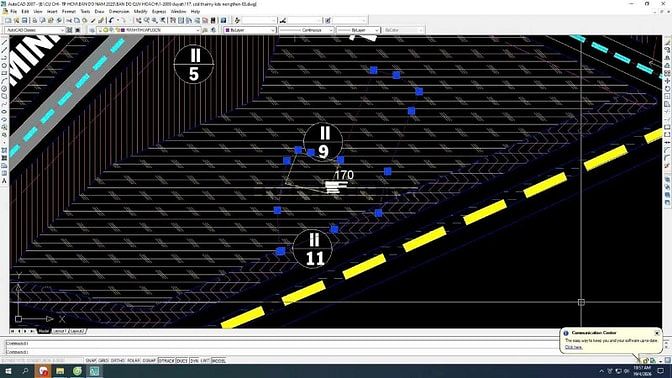The height and width of the screenshot is (378, 672).
Task: Select the Line tool in the Draw toolbar
Action: coord(4,42)
